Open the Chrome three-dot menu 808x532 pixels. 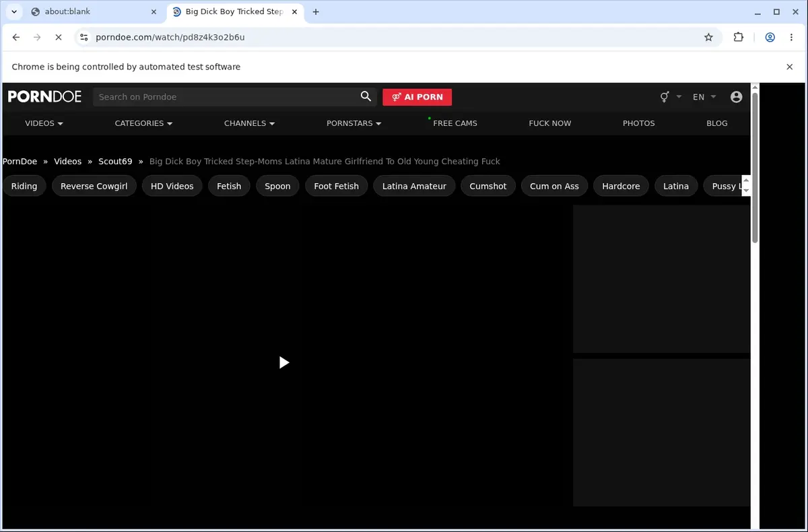click(x=791, y=37)
